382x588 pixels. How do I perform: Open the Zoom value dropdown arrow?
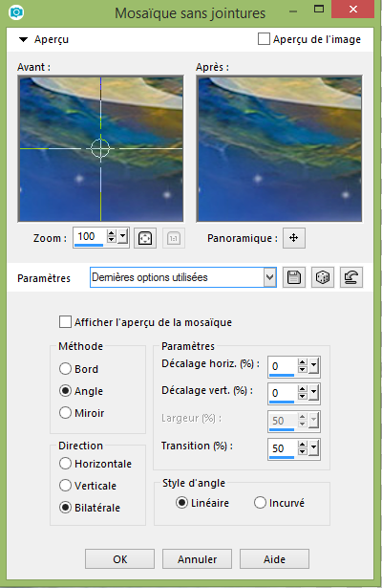pos(123,236)
